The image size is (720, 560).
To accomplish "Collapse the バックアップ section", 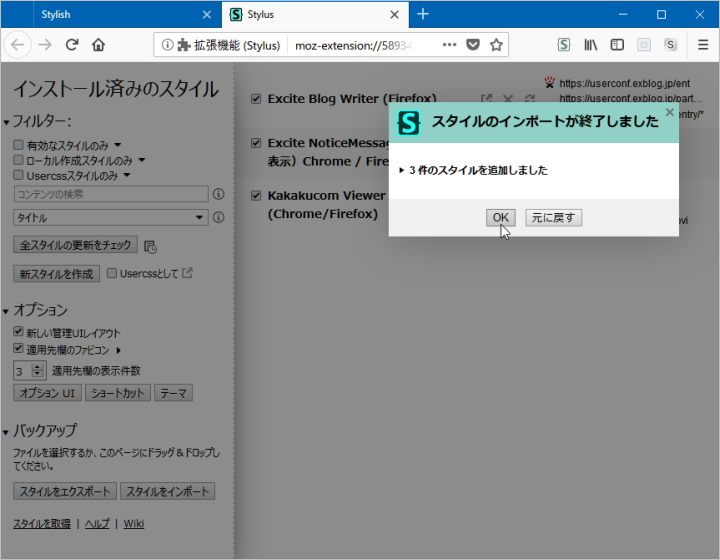I will 6,432.
